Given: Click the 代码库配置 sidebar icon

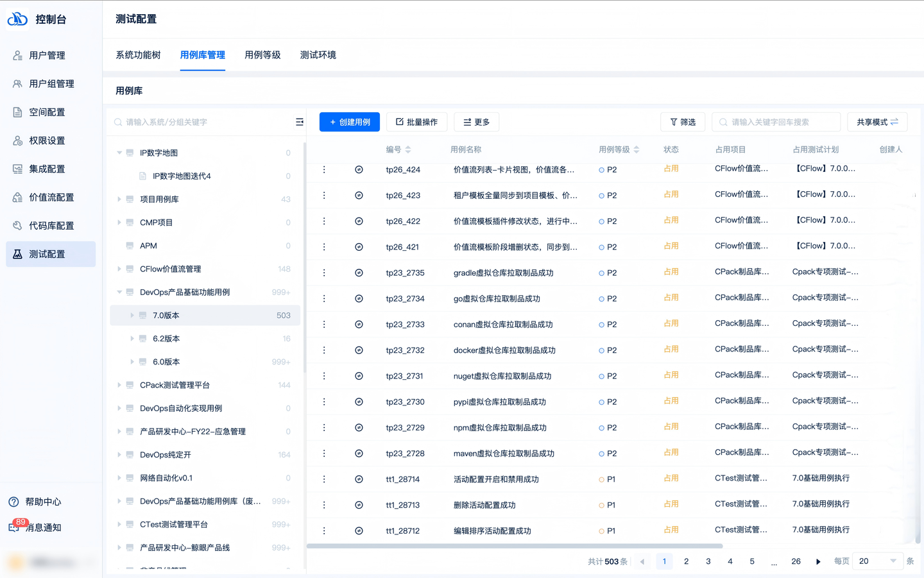Looking at the screenshot, I should tap(17, 226).
